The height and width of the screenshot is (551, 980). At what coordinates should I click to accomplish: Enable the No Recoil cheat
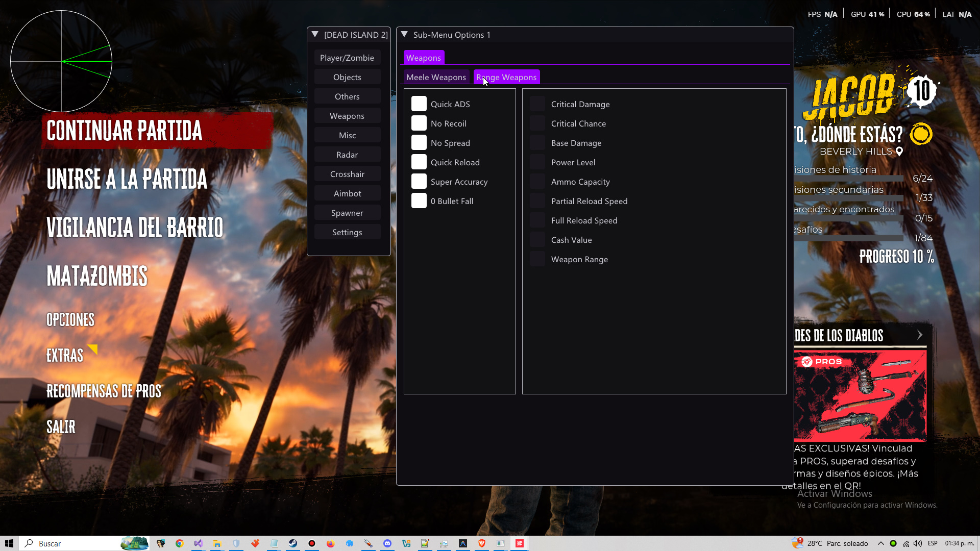pos(419,123)
